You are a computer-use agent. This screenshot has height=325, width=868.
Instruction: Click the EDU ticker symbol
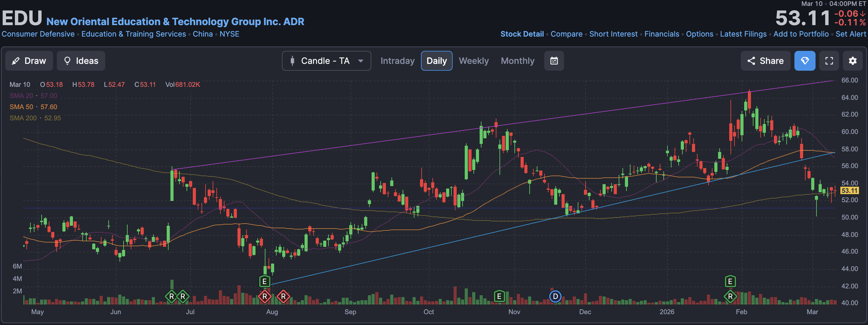[22, 18]
